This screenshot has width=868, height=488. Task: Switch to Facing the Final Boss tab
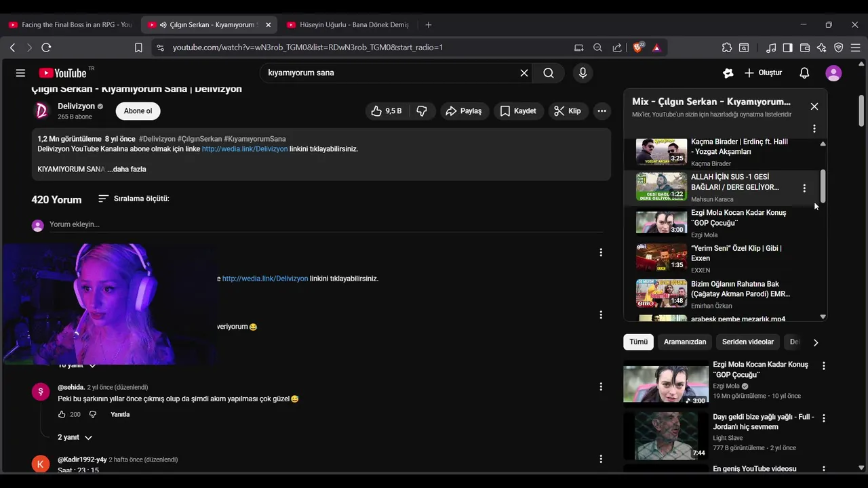tap(71, 25)
